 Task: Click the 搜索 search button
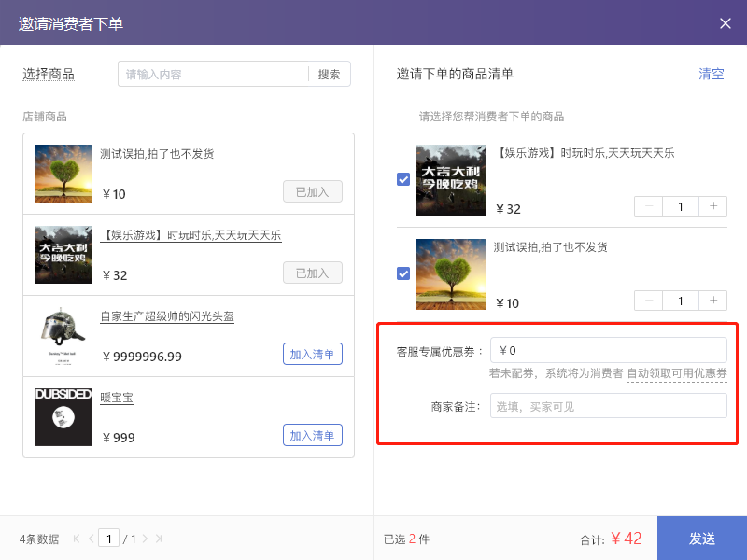330,75
